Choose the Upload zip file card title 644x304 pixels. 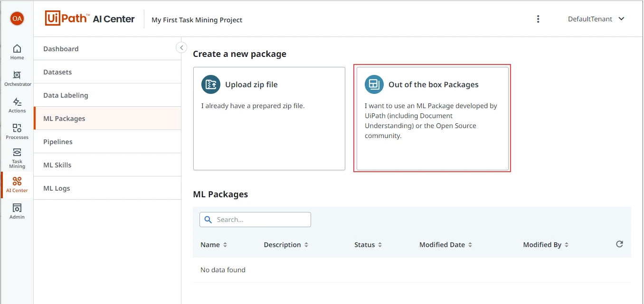[251, 85]
